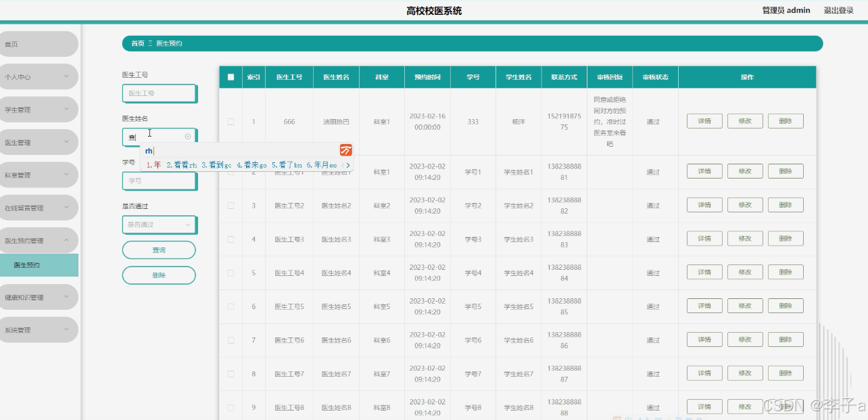The width and height of the screenshot is (868, 420).
Task: Click 修改 for row 2
Action: [x=745, y=171]
